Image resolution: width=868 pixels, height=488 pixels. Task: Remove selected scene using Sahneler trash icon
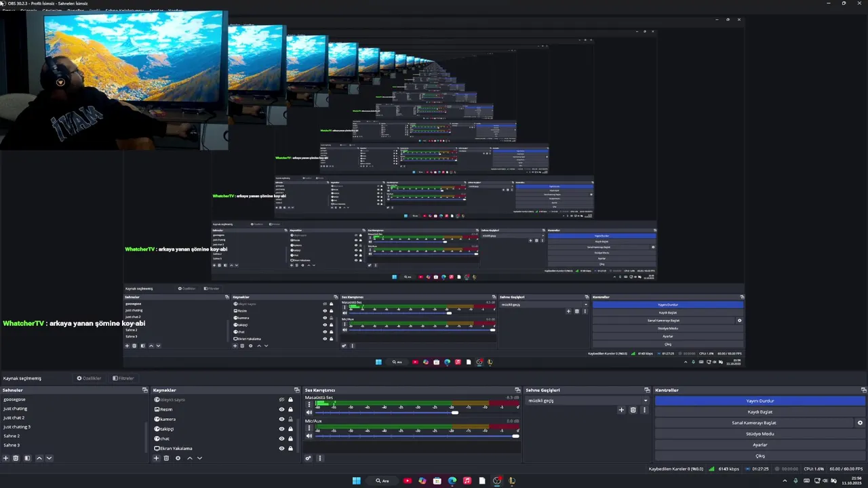[17, 458]
